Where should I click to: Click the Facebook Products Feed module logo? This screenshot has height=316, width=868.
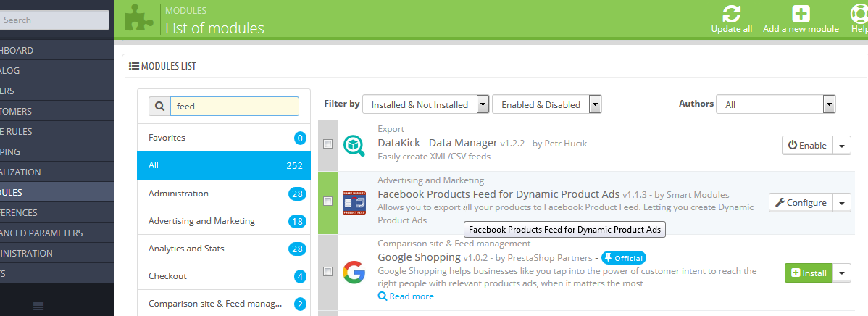pos(354,203)
